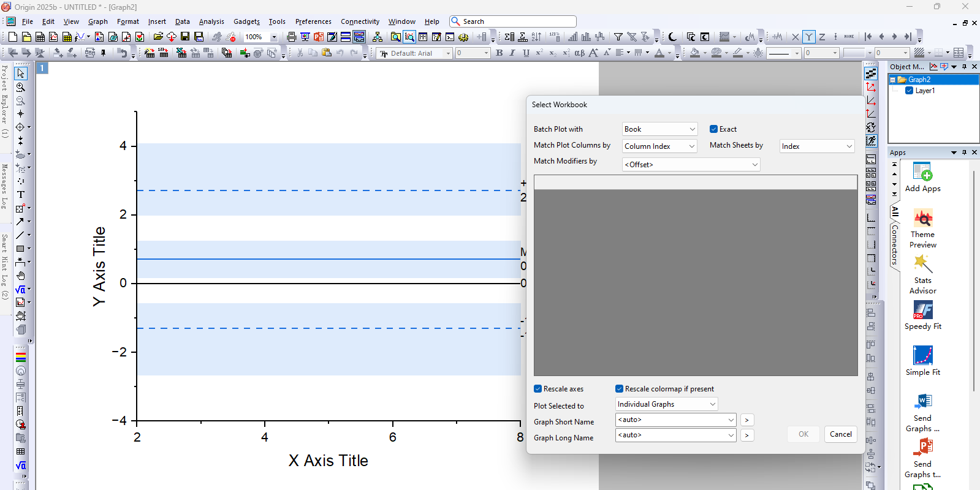This screenshot has height=490, width=980.
Task: Click the Print icon in the toolbar
Action: (292, 37)
